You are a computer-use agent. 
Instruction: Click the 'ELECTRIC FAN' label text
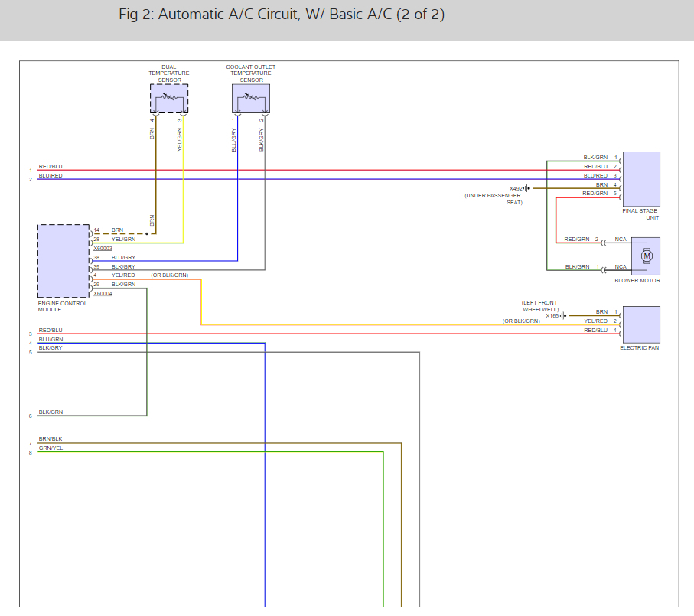click(639, 348)
